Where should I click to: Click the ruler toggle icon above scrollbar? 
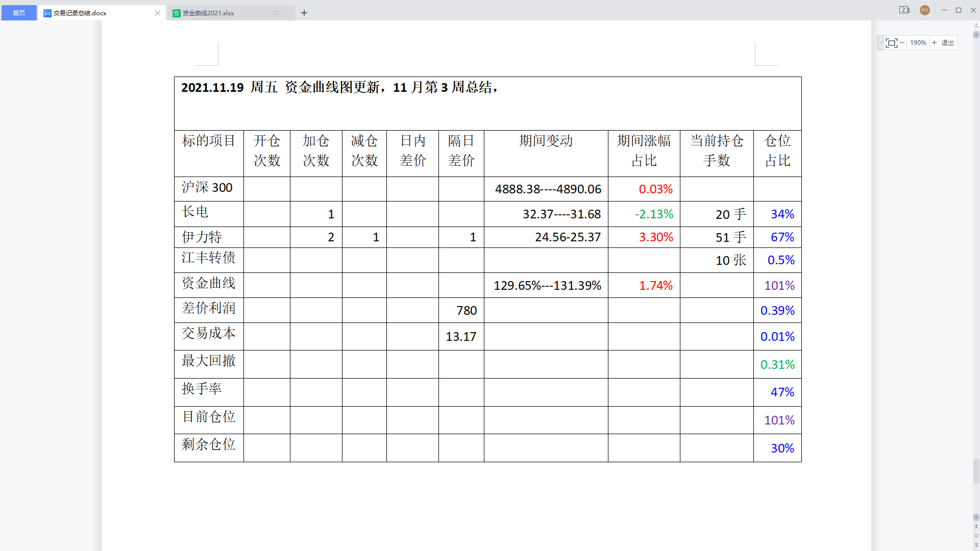tap(976, 27)
